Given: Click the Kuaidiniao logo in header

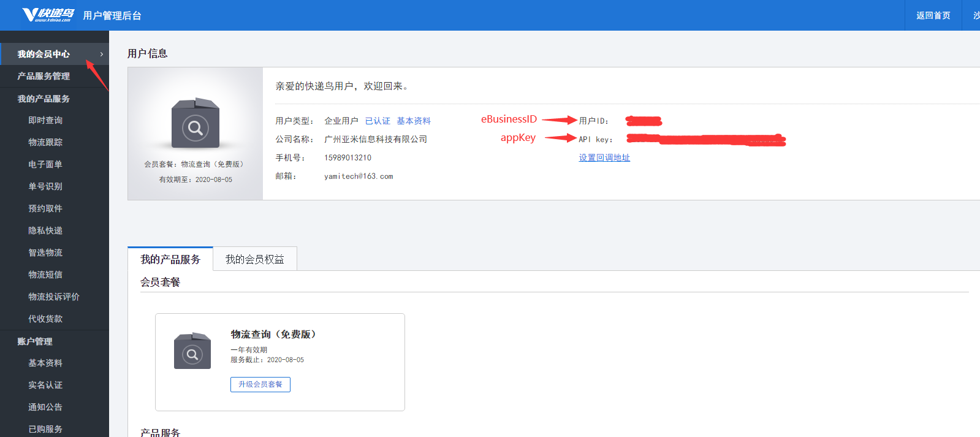Looking at the screenshot, I should pos(48,15).
